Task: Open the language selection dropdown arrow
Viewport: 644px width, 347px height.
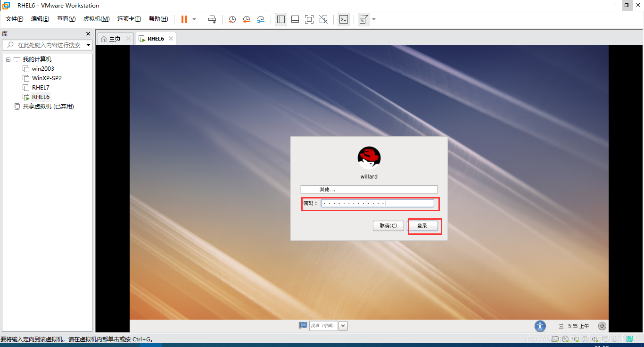Action: [343, 325]
